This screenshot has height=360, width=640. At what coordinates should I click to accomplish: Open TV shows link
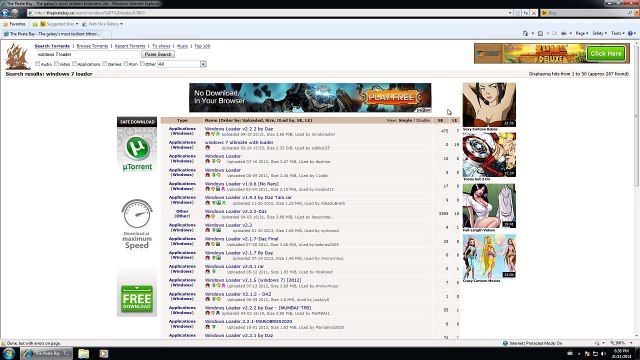pyautogui.click(x=161, y=46)
